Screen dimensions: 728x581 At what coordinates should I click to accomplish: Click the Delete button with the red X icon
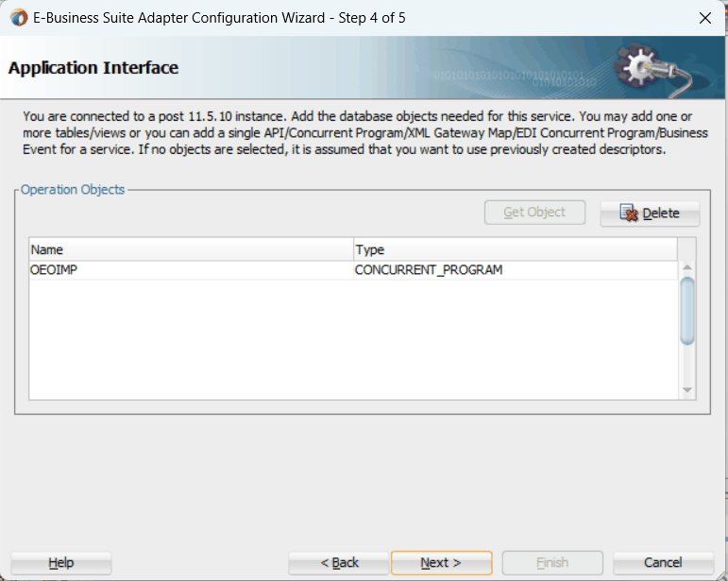tap(650, 214)
